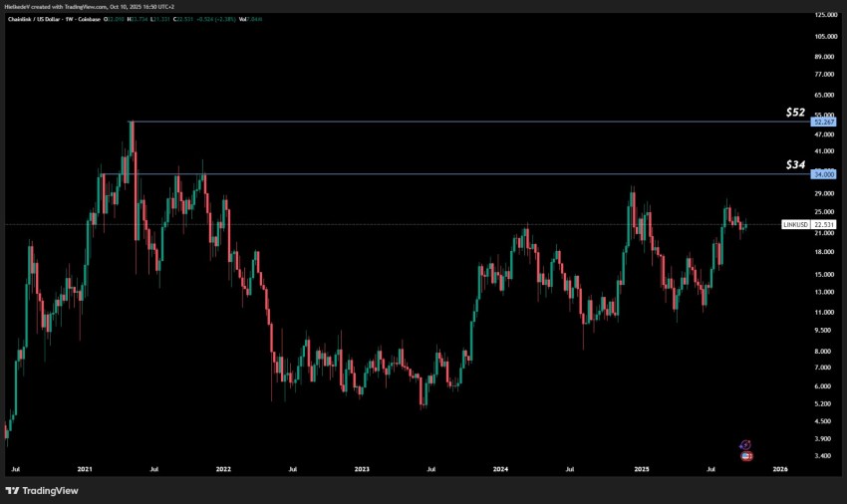The image size is (847, 504).
Task: Click the 2025 label on time axis
Action: (x=642, y=467)
